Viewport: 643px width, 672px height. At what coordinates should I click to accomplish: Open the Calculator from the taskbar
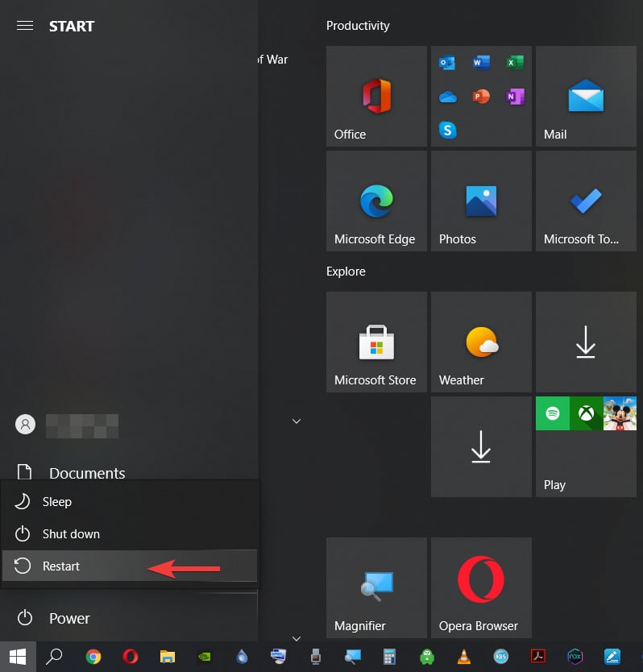click(x=389, y=657)
